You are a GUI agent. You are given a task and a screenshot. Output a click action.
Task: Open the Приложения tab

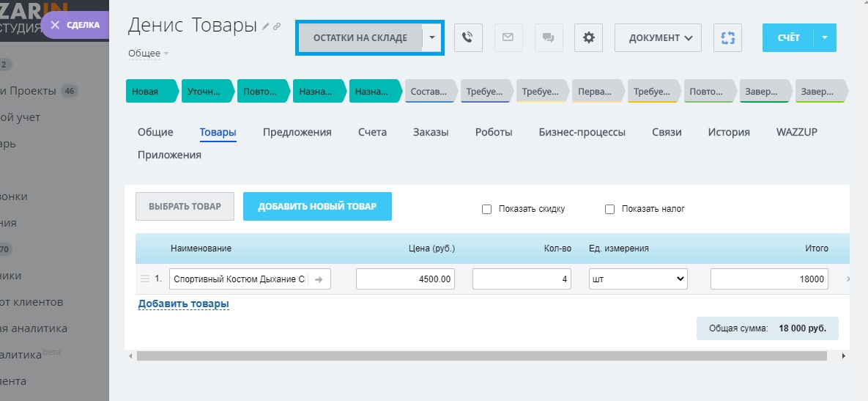coord(169,155)
